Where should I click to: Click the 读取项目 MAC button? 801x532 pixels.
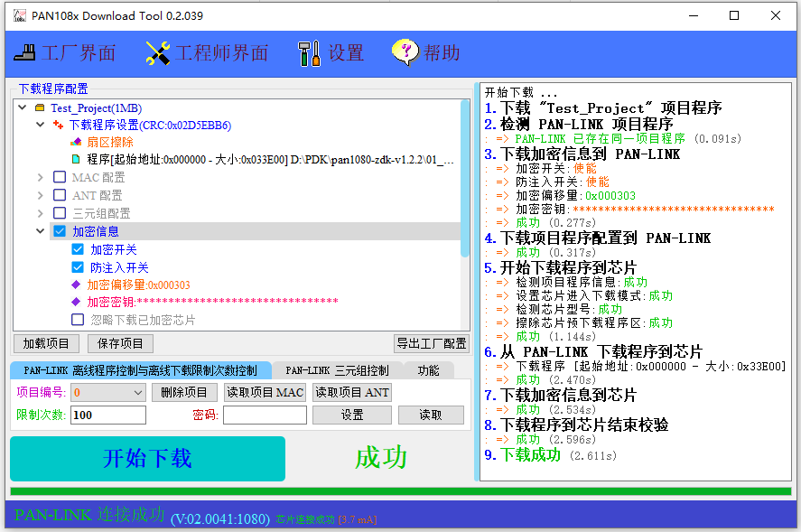(x=265, y=393)
